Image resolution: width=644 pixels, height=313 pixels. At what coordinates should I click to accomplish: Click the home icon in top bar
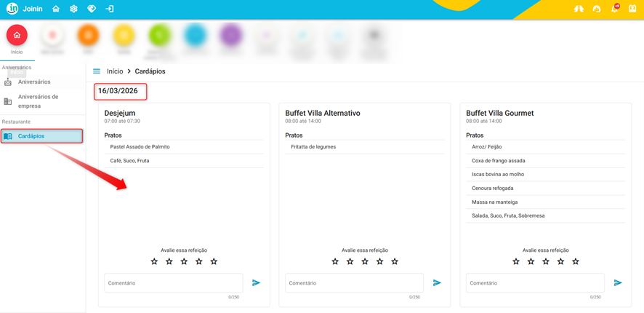click(56, 9)
